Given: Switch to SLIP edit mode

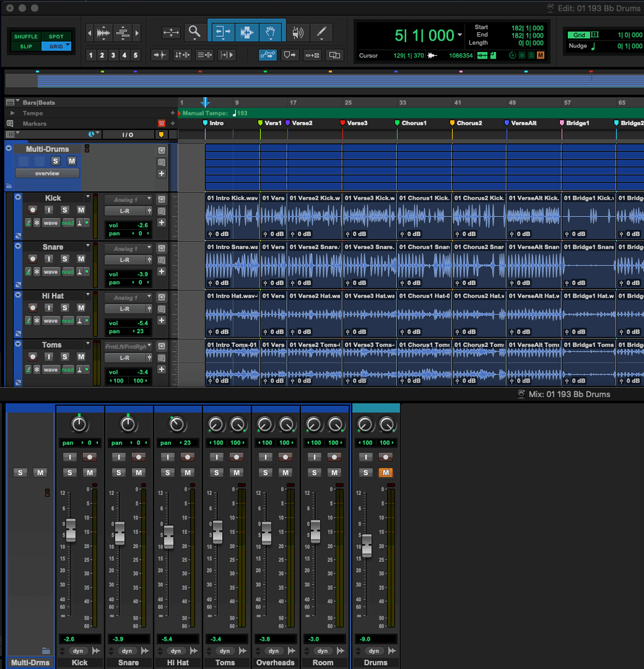Looking at the screenshot, I should [26, 47].
